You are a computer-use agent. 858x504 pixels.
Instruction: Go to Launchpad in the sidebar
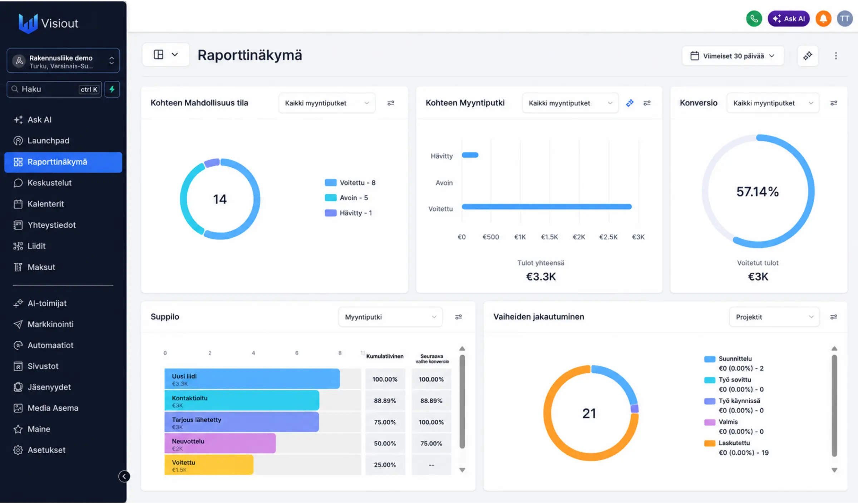tap(63, 141)
